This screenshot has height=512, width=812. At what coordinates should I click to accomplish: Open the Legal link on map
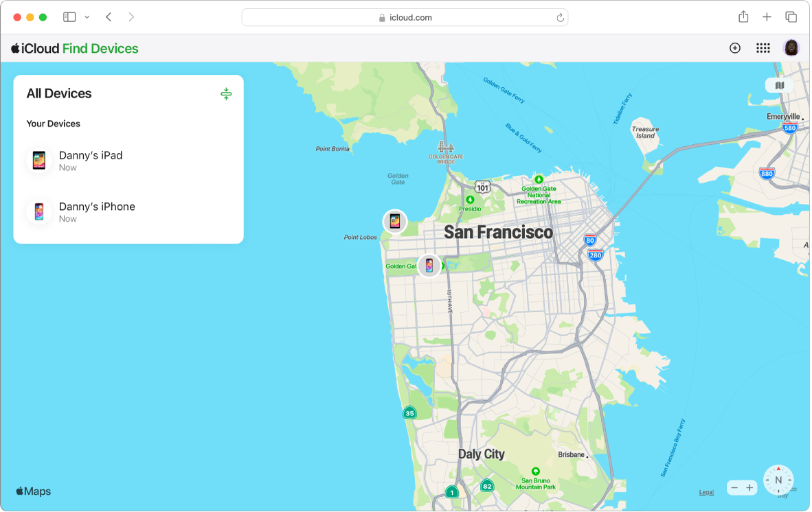pyautogui.click(x=706, y=492)
